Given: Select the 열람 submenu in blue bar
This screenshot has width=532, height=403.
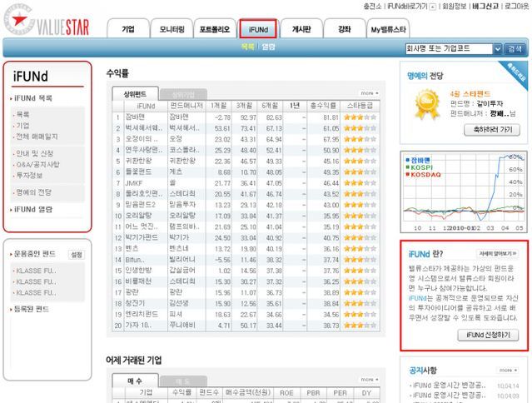Looking at the screenshot, I should click(x=268, y=47).
